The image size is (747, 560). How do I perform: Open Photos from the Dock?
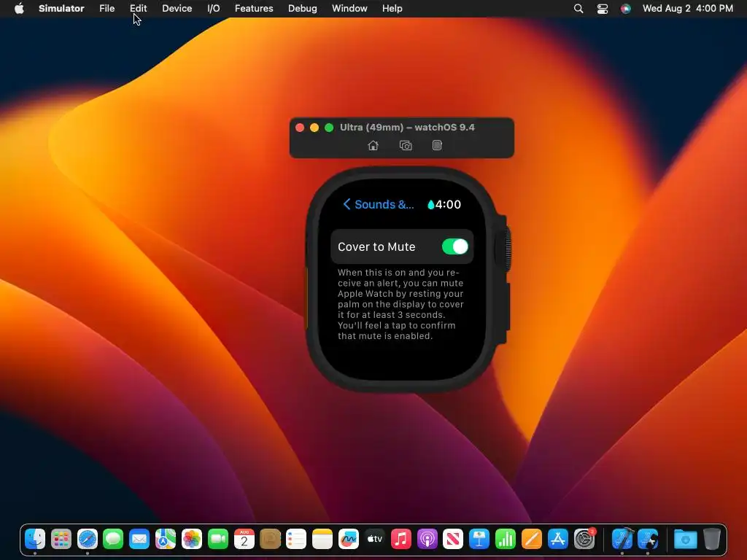click(192, 539)
